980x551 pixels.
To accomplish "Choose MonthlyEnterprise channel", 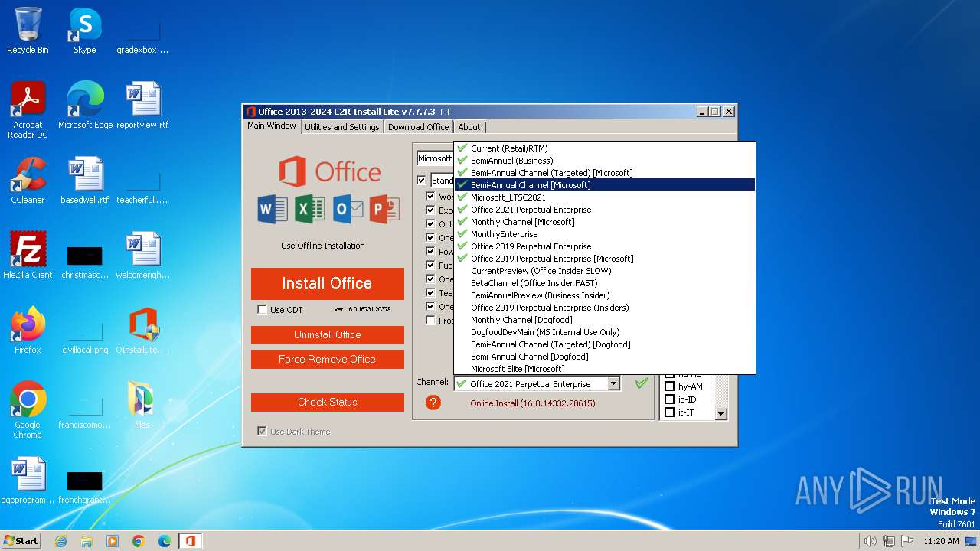I will [605, 234].
